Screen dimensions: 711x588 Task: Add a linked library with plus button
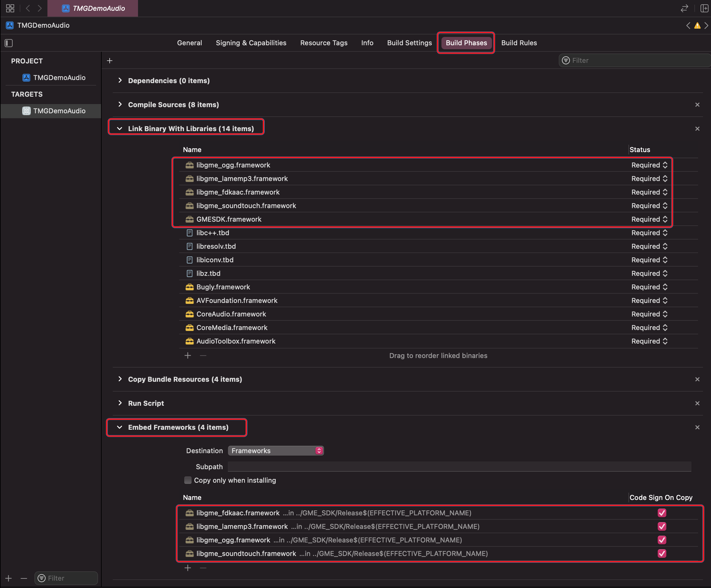point(188,356)
